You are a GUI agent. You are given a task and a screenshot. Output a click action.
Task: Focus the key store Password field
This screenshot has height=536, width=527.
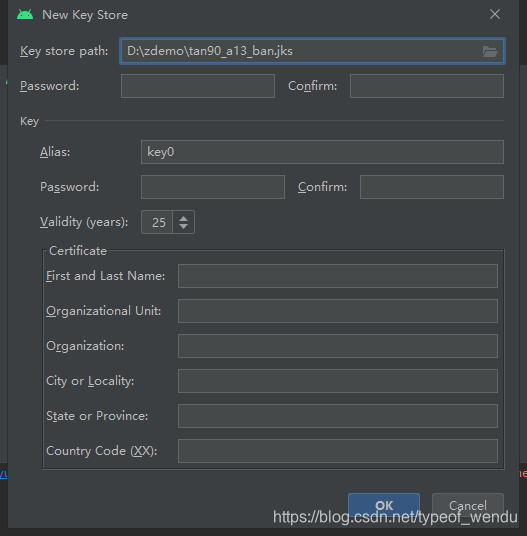(198, 86)
